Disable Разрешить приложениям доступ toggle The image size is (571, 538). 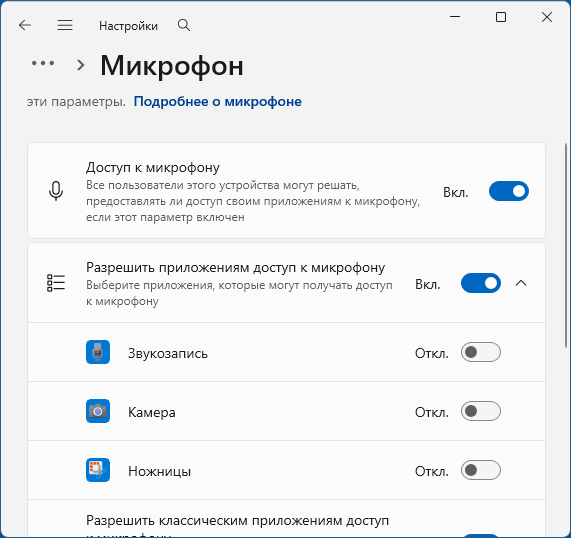click(481, 283)
